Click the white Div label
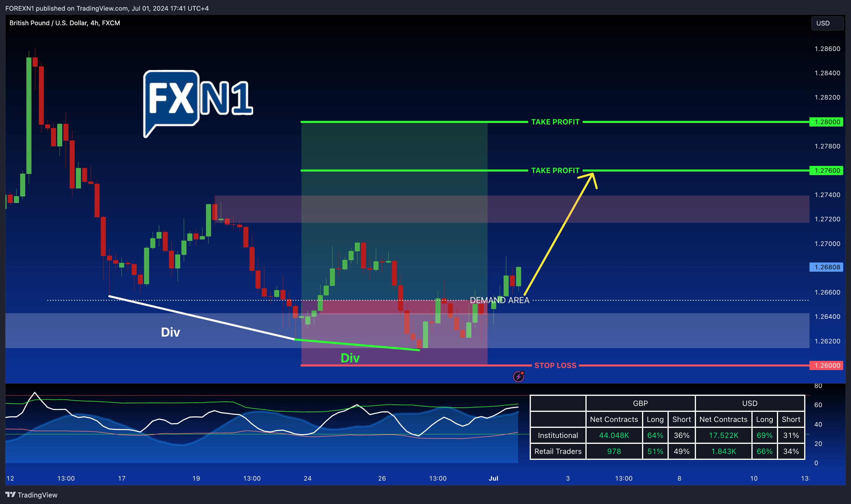Viewport: 851px width, 504px height. coord(170,332)
